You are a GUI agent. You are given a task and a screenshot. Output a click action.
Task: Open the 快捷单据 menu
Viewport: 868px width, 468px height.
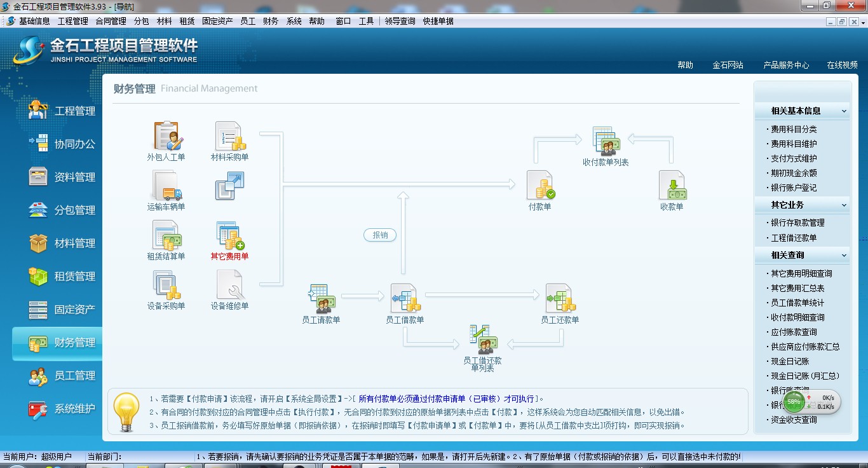click(x=438, y=21)
